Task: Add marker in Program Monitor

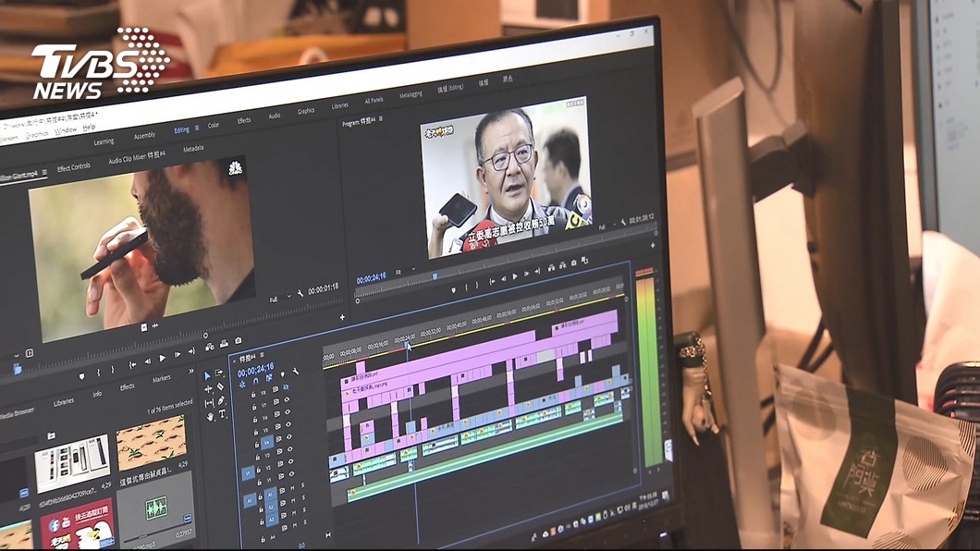Action: tap(454, 290)
